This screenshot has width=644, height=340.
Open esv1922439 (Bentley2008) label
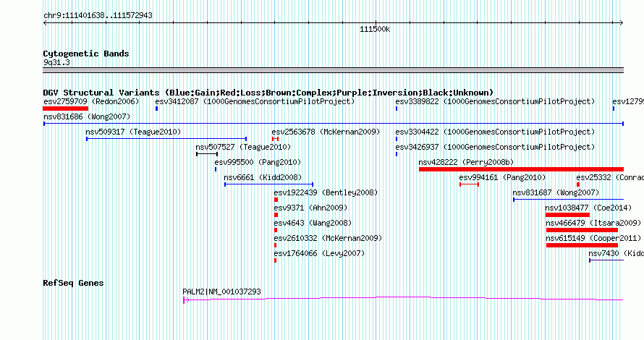point(326,192)
